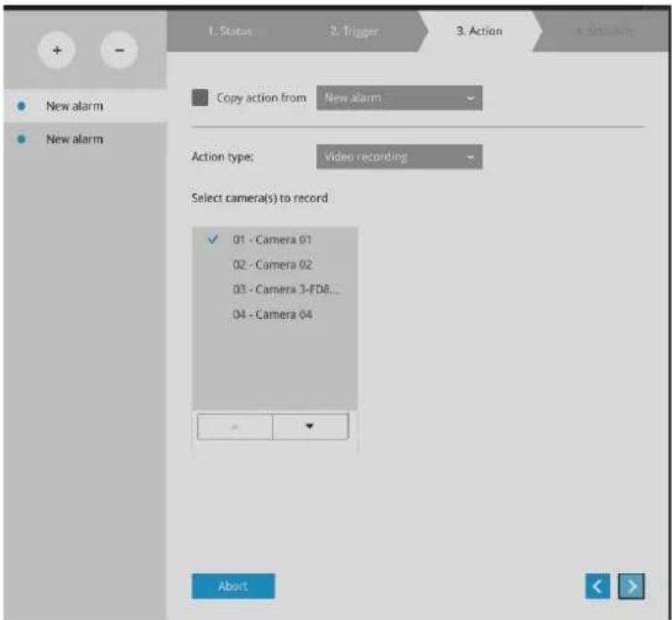Click camera list scroll down arrow

pos(311,427)
